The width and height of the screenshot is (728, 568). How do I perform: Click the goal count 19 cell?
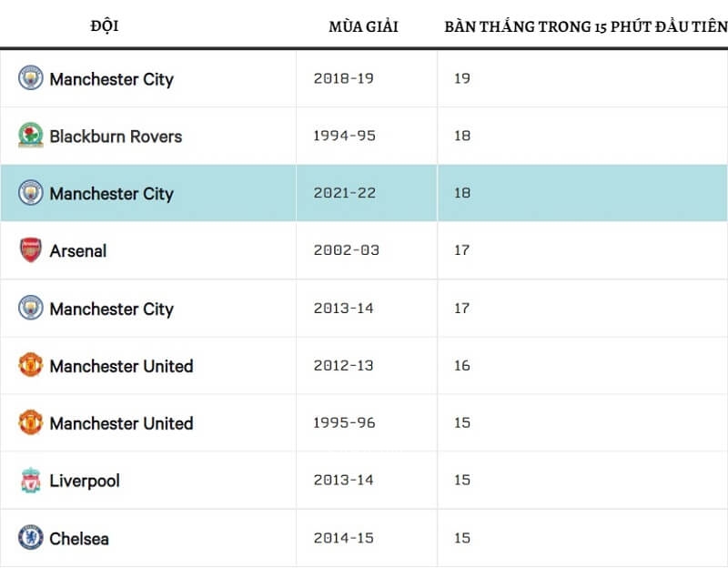[462, 79]
